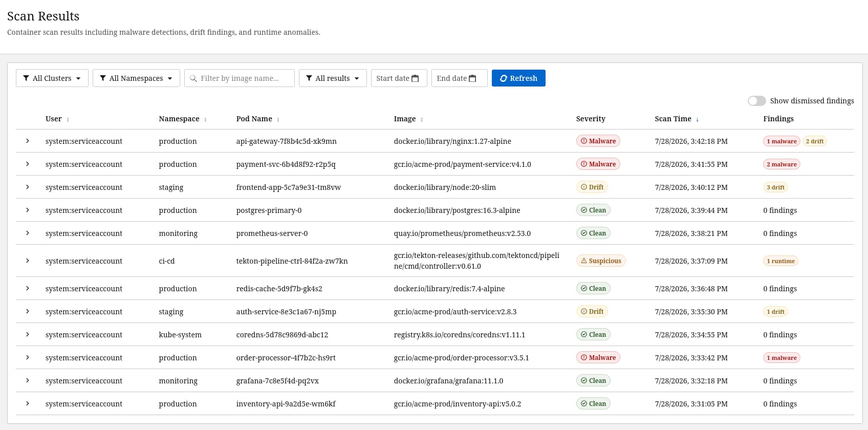Click Clean badge for inventory-api pod

tap(593, 403)
